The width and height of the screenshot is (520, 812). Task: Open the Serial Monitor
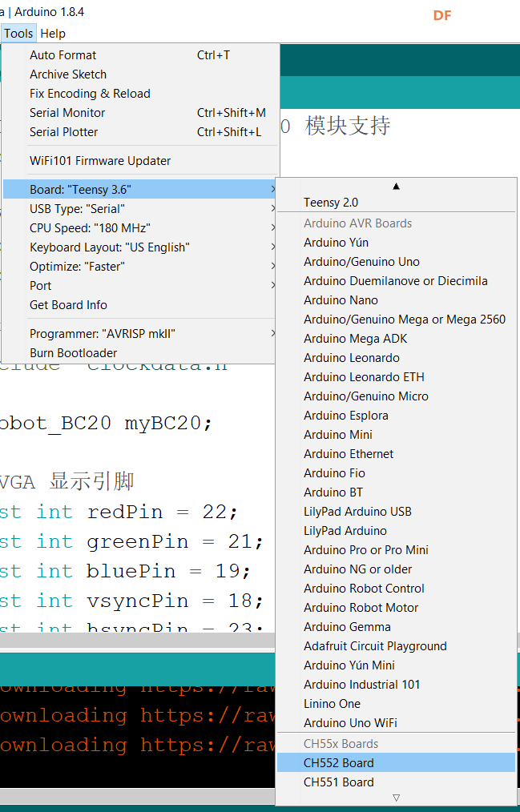coord(140,112)
